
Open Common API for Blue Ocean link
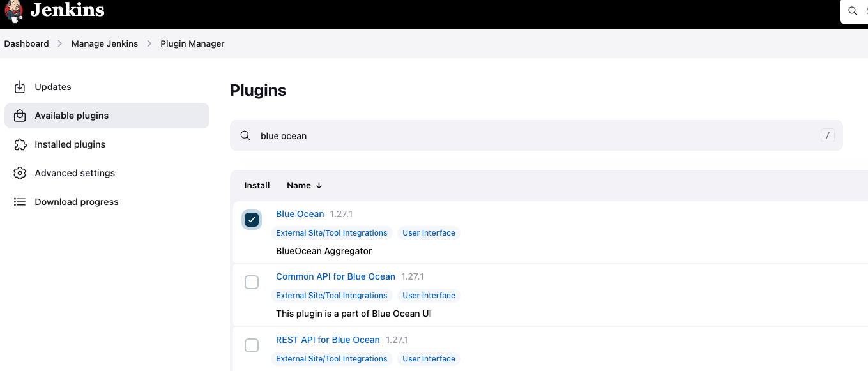pos(335,276)
